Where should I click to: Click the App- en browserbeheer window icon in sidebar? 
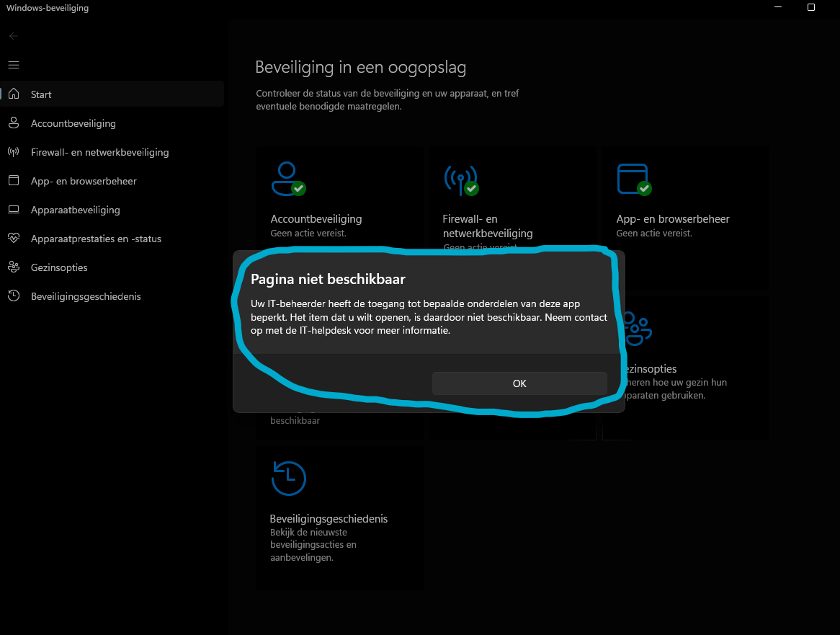click(x=14, y=181)
